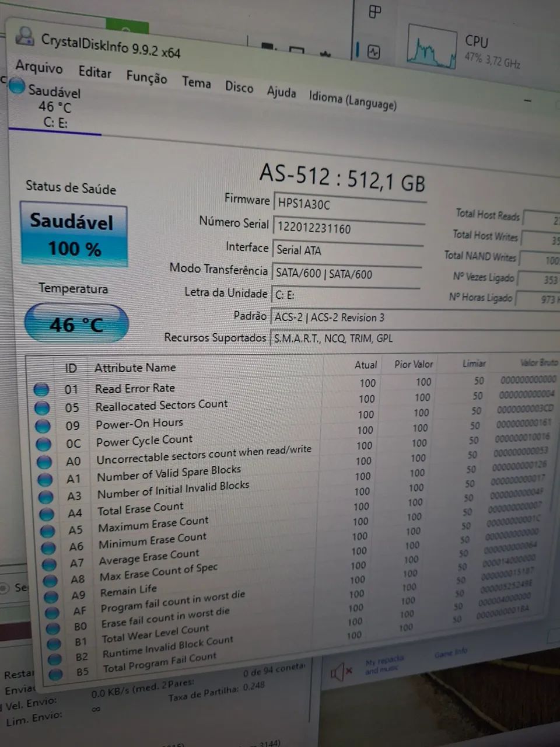Click the Firmware field HPS1A30C

(349, 204)
